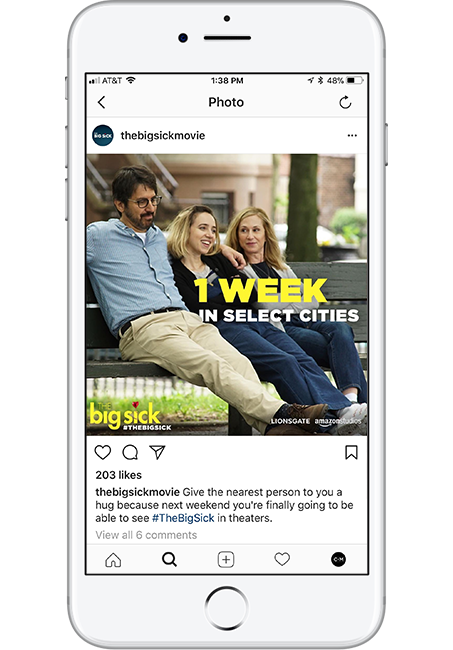The height and width of the screenshot is (650, 453).
Task: Open your profile tab avatar
Action: point(338,560)
